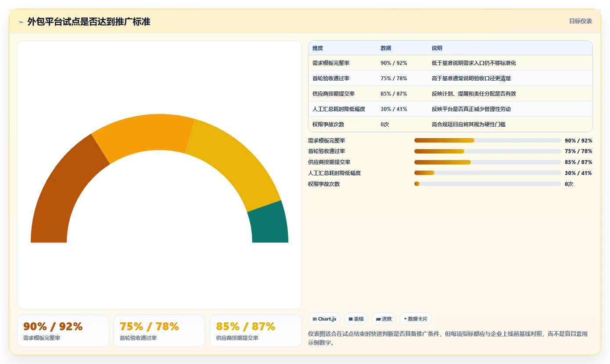Click the 人工汇总耗时降低幅度 progress bar

tap(488, 173)
